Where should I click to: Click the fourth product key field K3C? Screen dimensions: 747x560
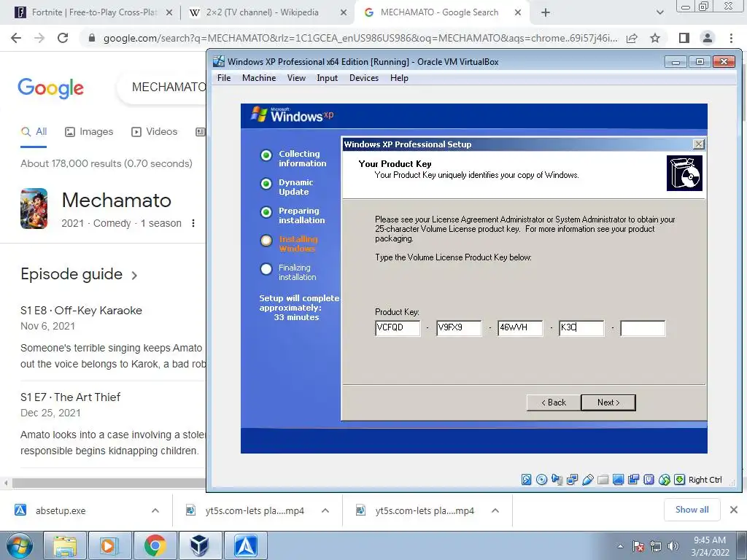(x=581, y=327)
